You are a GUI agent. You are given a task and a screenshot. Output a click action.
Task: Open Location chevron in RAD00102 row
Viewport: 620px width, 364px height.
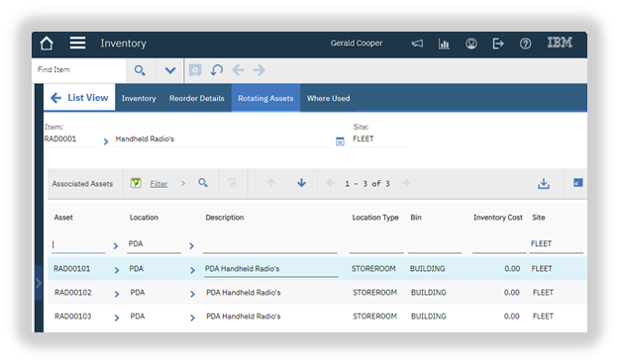[192, 294]
